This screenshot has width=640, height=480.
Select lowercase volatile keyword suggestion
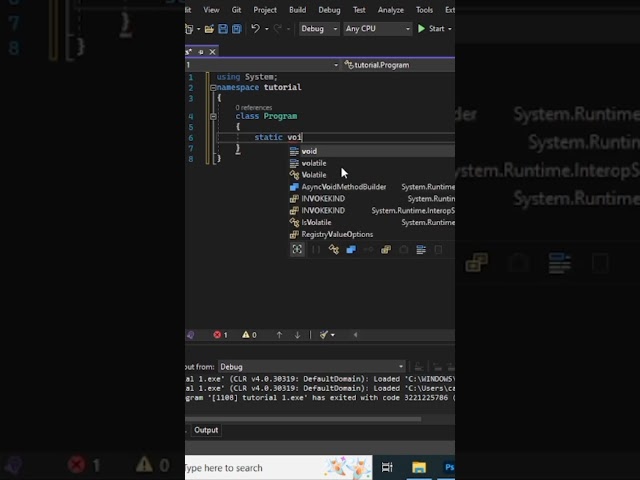[x=371, y=163]
